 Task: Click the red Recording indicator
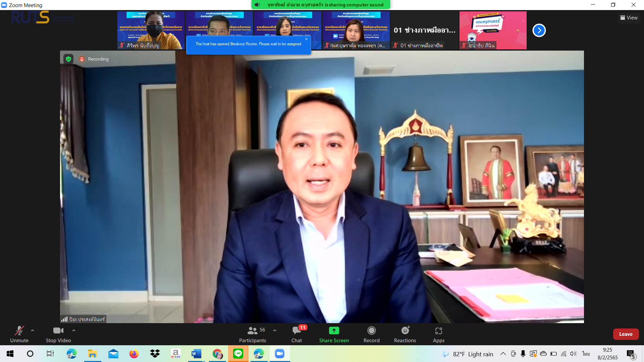(x=94, y=59)
